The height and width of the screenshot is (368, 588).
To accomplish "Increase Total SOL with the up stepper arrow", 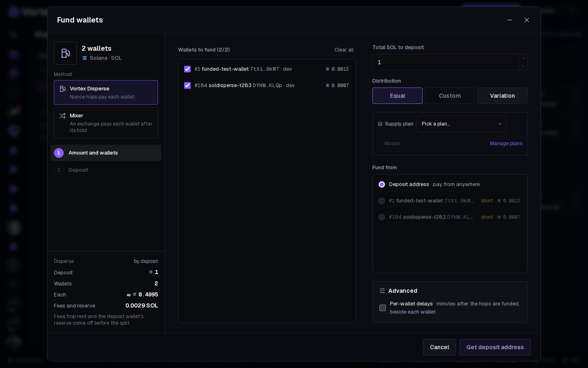I will point(523,58).
